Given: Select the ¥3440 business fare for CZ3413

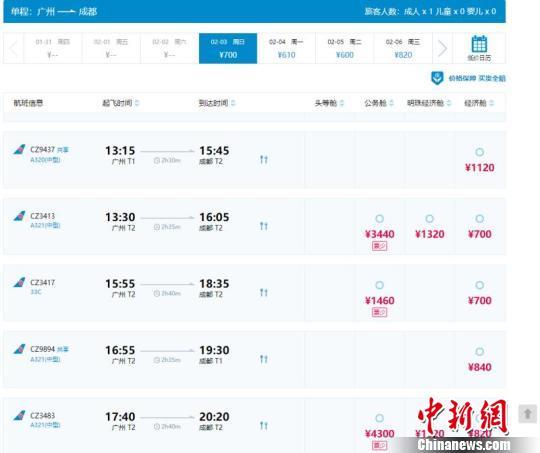Looking at the screenshot, I should click(x=379, y=219).
